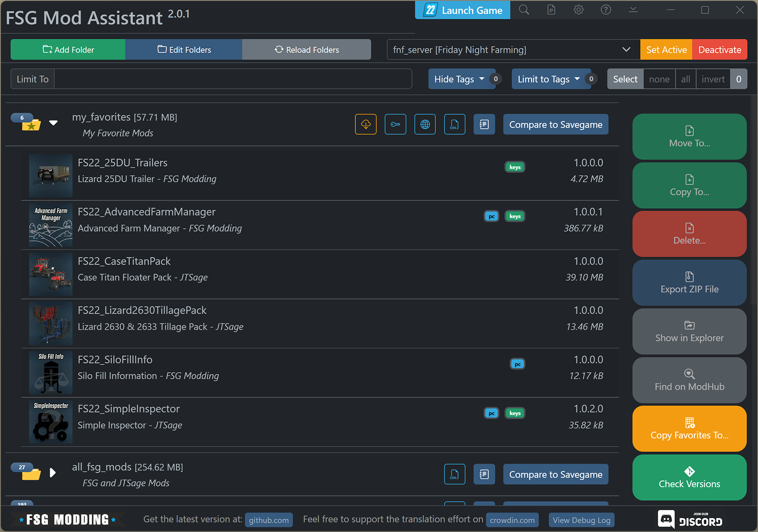The image size is (758, 532).
Task: Click the download tray icon in title bar
Action: (x=633, y=10)
